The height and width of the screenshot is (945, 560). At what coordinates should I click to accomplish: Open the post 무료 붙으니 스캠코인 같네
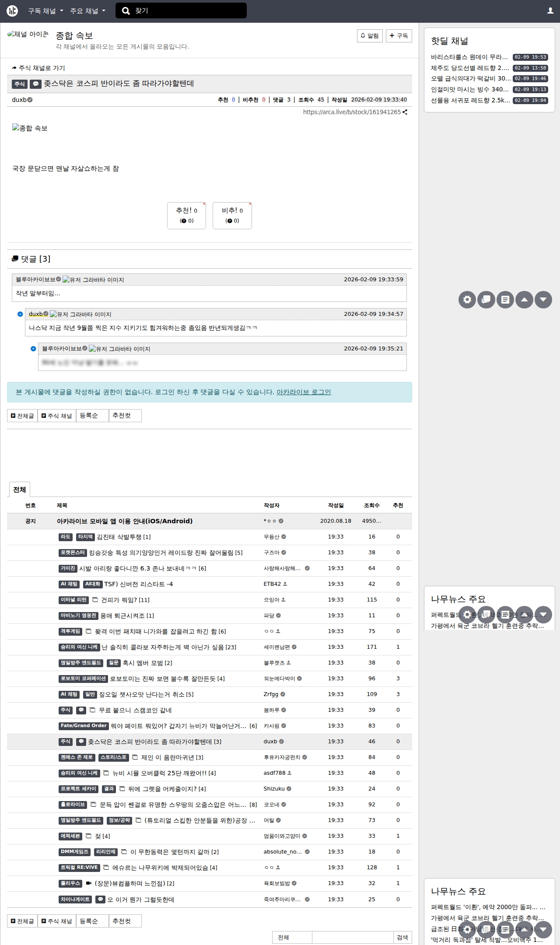click(135, 710)
